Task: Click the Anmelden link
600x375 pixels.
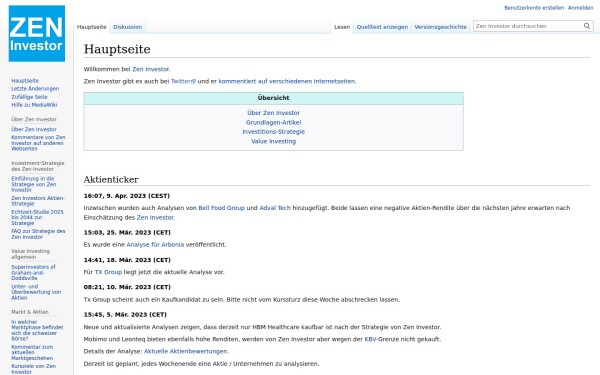Action: tap(580, 8)
